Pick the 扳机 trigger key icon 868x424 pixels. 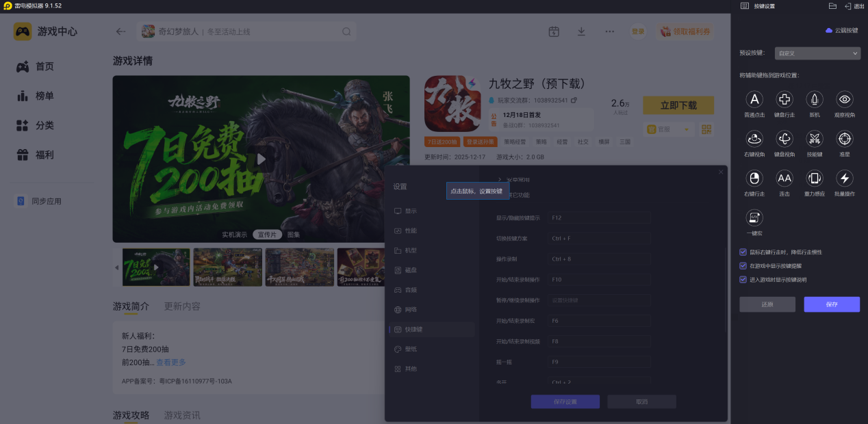[815, 100]
